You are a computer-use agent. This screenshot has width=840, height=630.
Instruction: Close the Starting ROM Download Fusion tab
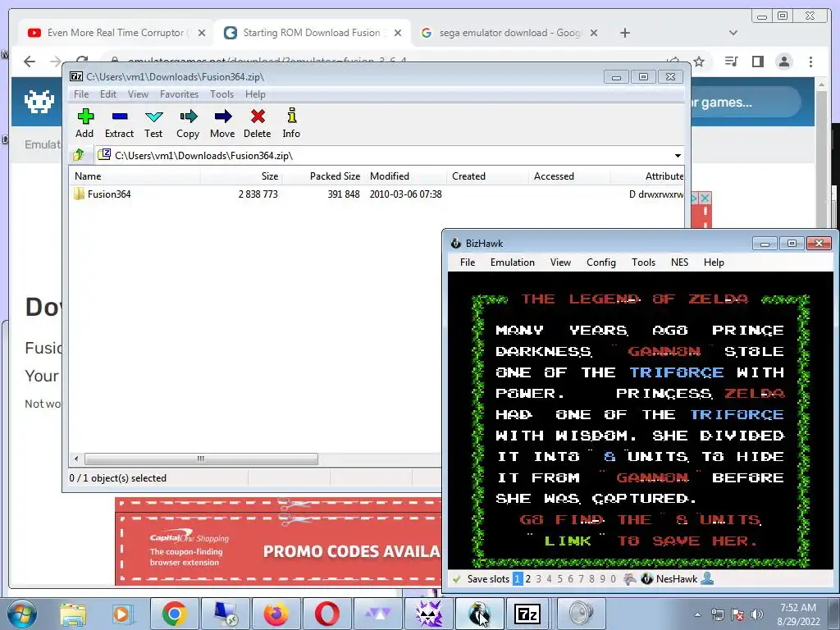(398, 33)
